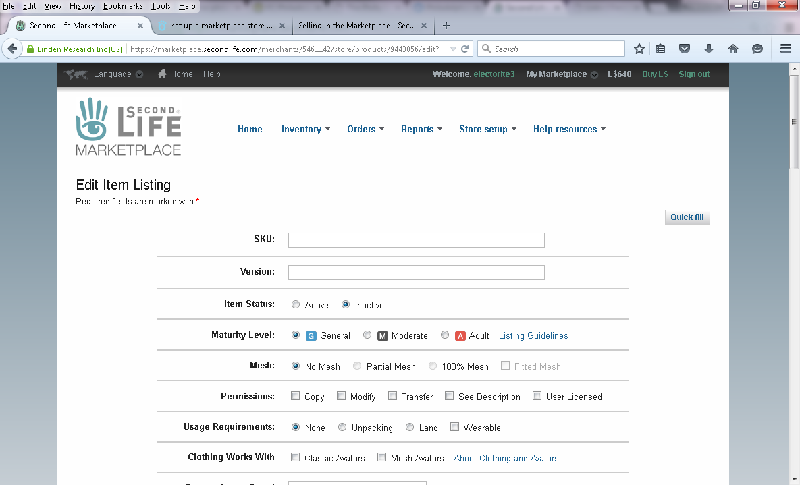Tick the Fitted Mesh checkbox
Image resolution: width=800 pixels, height=485 pixels.
[x=506, y=365]
